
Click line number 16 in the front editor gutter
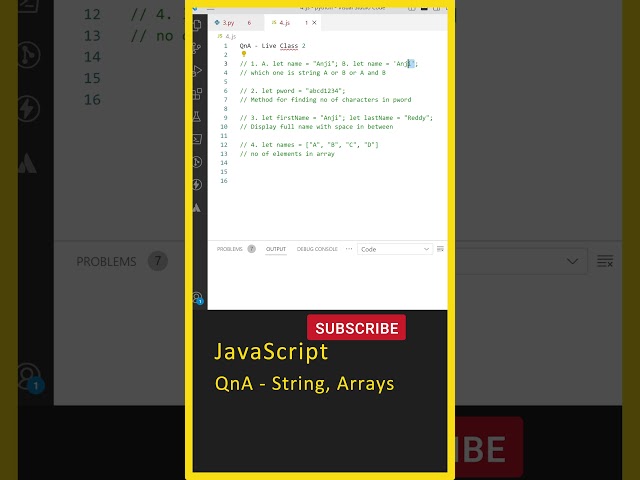click(x=224, y=181)
